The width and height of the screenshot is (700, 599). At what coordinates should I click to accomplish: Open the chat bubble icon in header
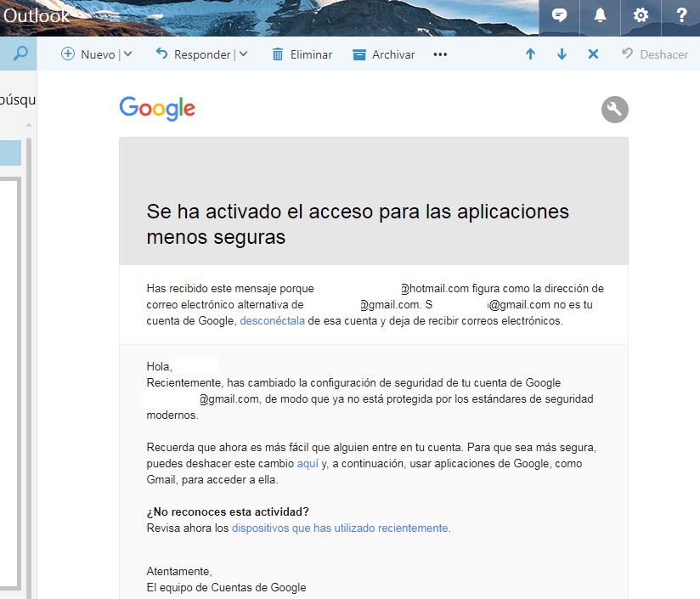tap(559, 15)
